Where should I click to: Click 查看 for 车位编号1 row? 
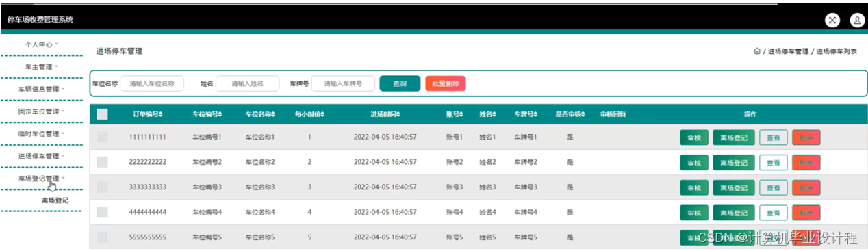pos(774,137)
